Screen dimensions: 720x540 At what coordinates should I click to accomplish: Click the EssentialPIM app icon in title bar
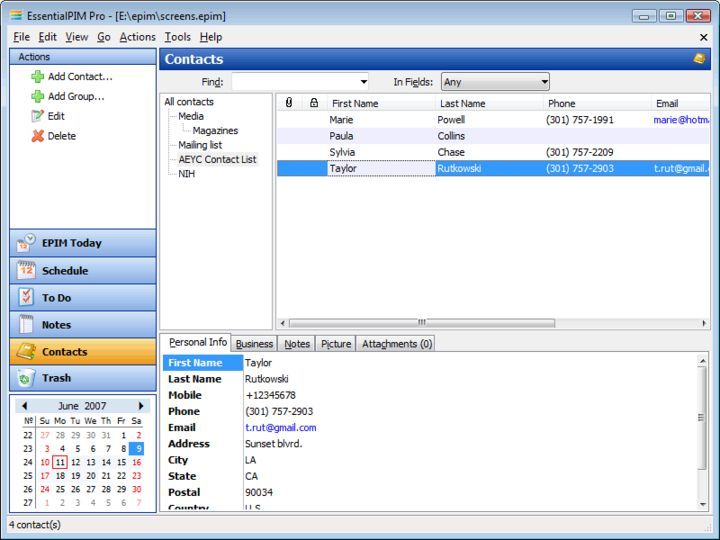pyautogui.click(x=16, y=16)
